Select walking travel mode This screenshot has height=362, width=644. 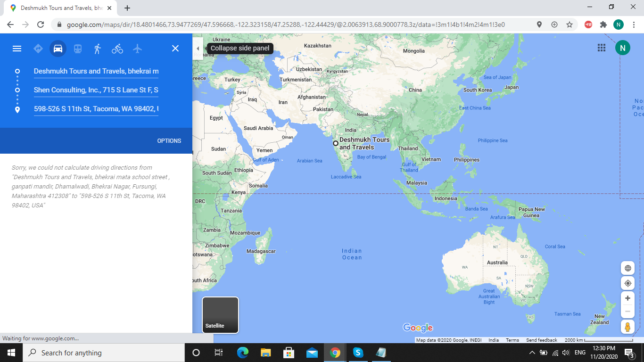point(98,49)
